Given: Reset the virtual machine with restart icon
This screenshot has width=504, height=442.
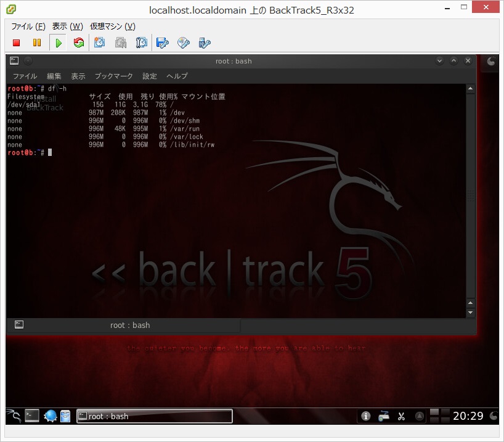Looking at the screenshot, I should 79,43.
